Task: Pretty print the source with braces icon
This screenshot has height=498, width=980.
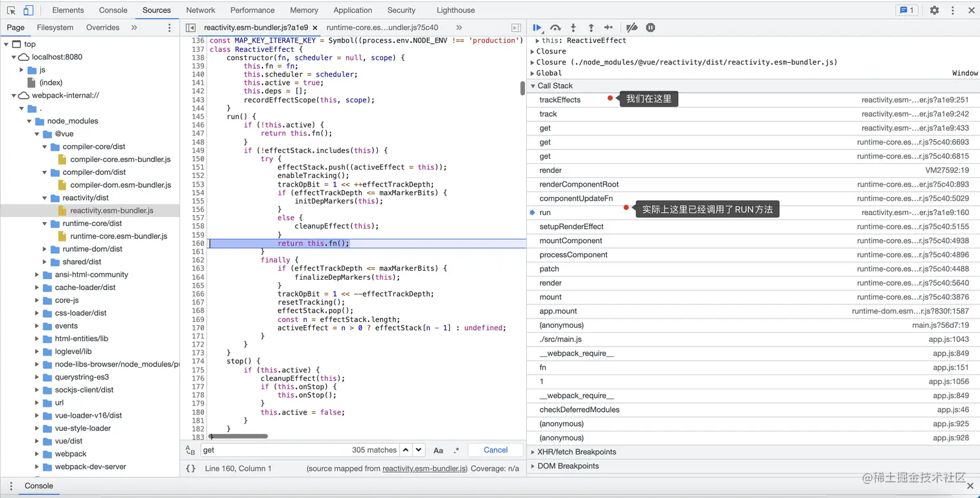Action: click(x=191, y=468)
